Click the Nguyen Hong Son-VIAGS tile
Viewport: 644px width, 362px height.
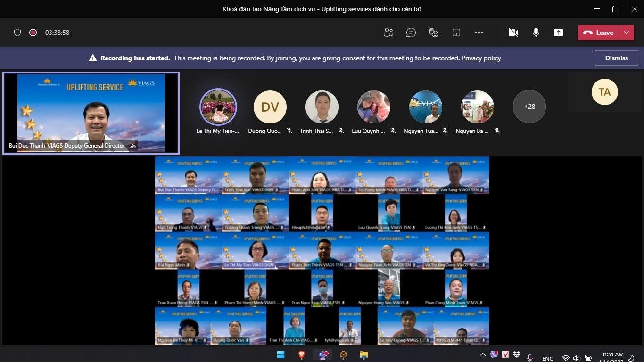(x=389, y=288)
